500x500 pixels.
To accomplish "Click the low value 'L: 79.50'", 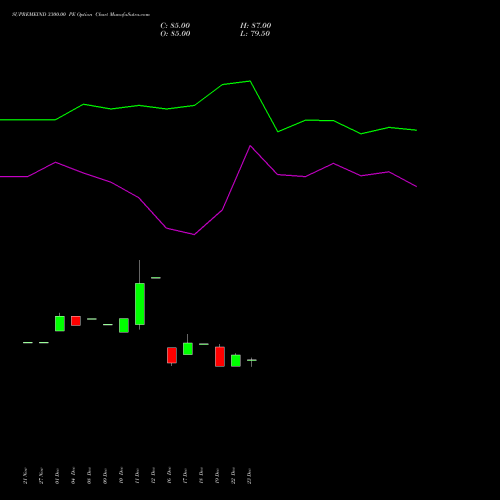I will click(255, 34).
